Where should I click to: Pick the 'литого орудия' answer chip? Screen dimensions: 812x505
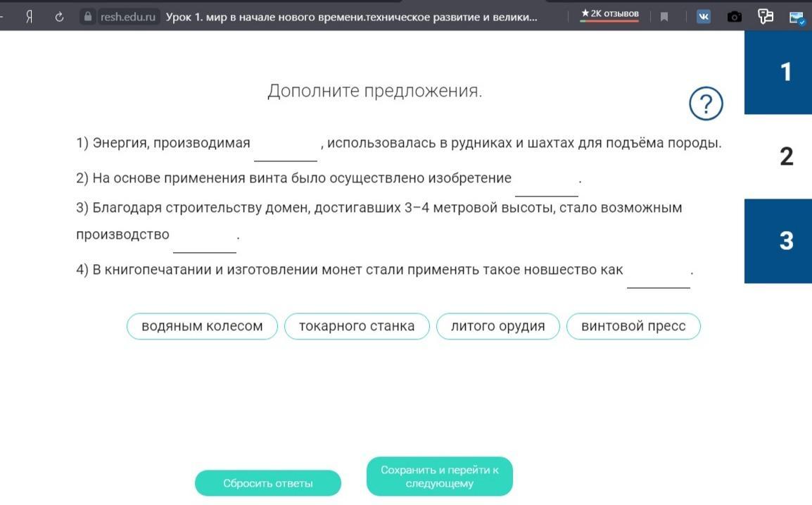pos(497,326)
